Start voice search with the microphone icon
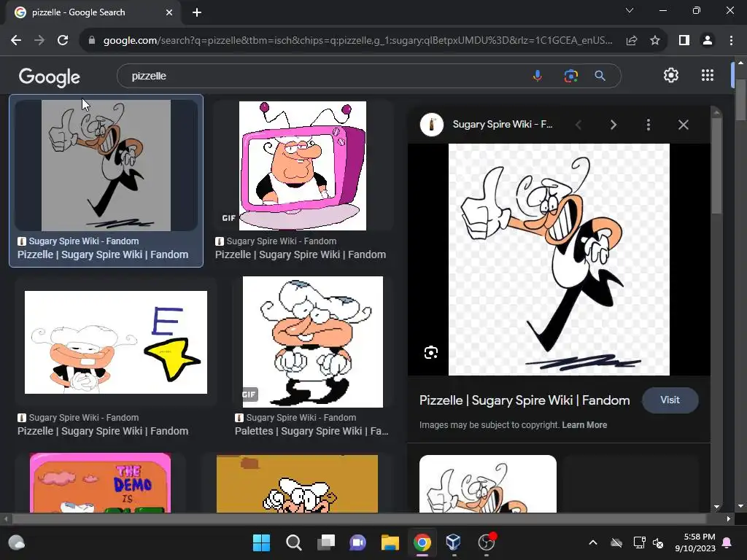 click(x=538, y=76)
